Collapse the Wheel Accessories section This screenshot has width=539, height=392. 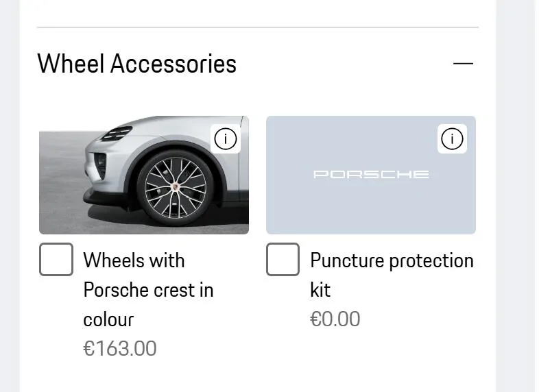click(463, 64)
